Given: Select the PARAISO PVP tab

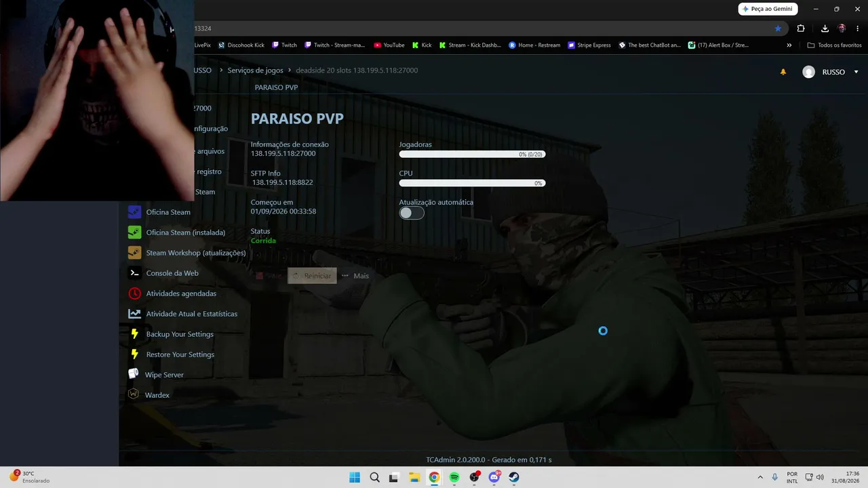Looking at the screenshot, I should (x=276, y=87).
